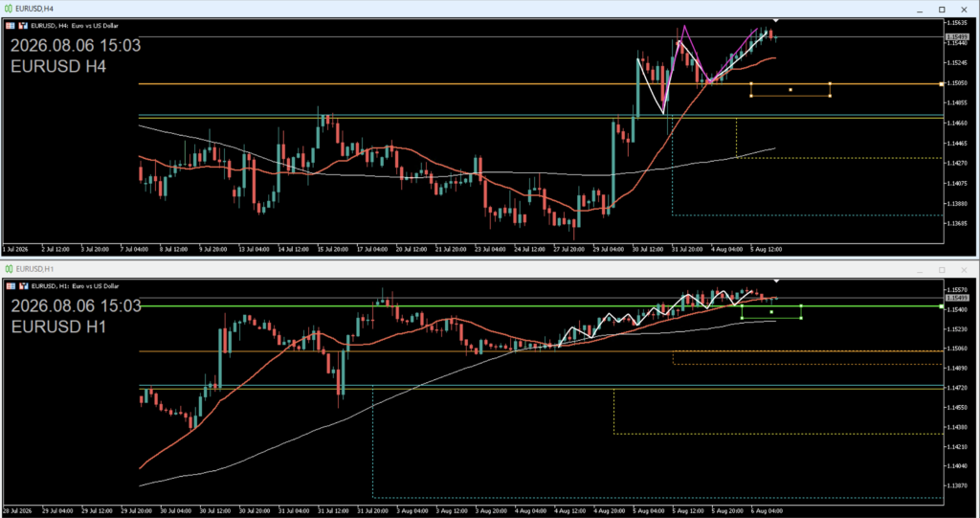Select bottom-right corner handle of green rectangle
This screenshot has width=980, height=518.
801,318
